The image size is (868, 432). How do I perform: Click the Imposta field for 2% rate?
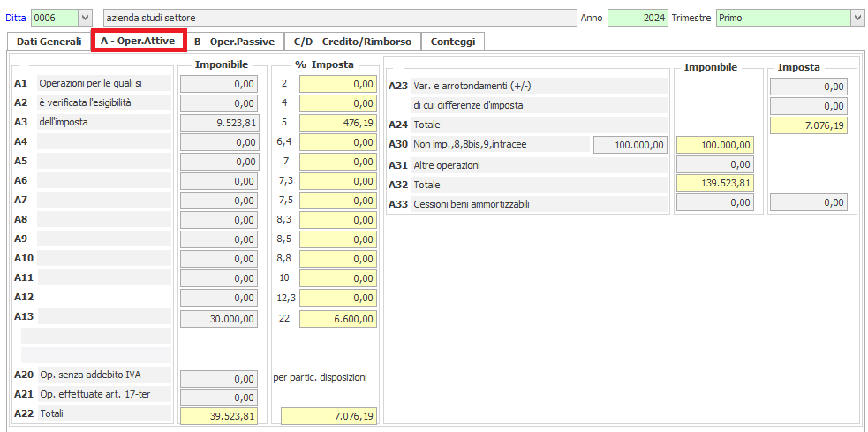coord(338,84)
